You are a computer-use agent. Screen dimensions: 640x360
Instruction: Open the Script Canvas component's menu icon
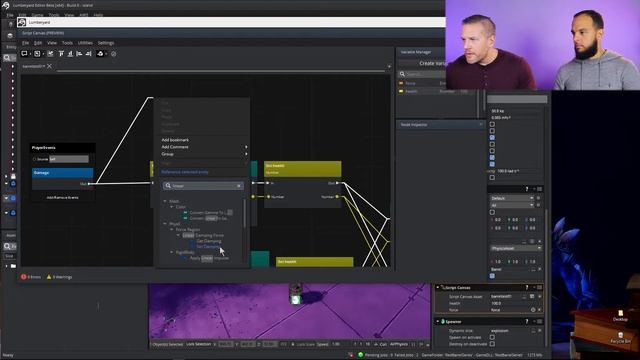point(540,287)
